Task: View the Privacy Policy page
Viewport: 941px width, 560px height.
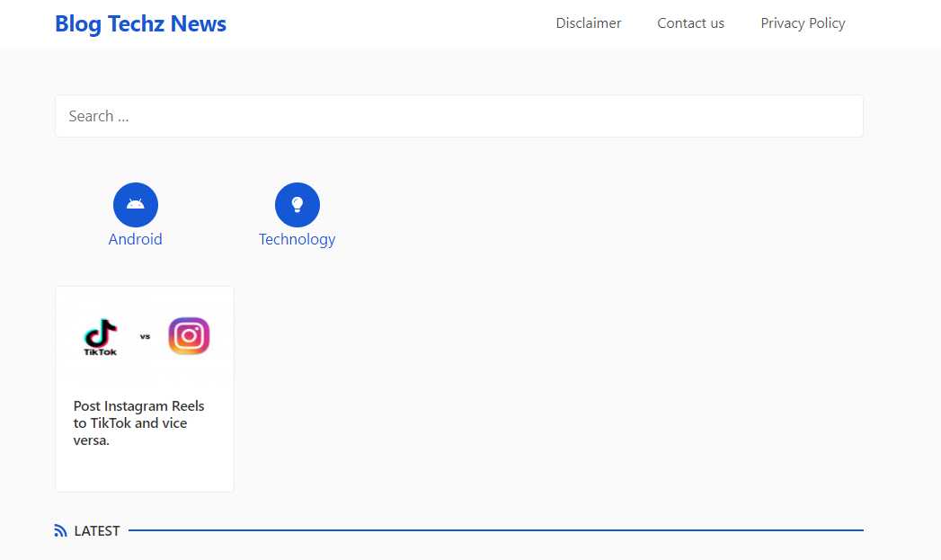Action: tap(803, 23)
